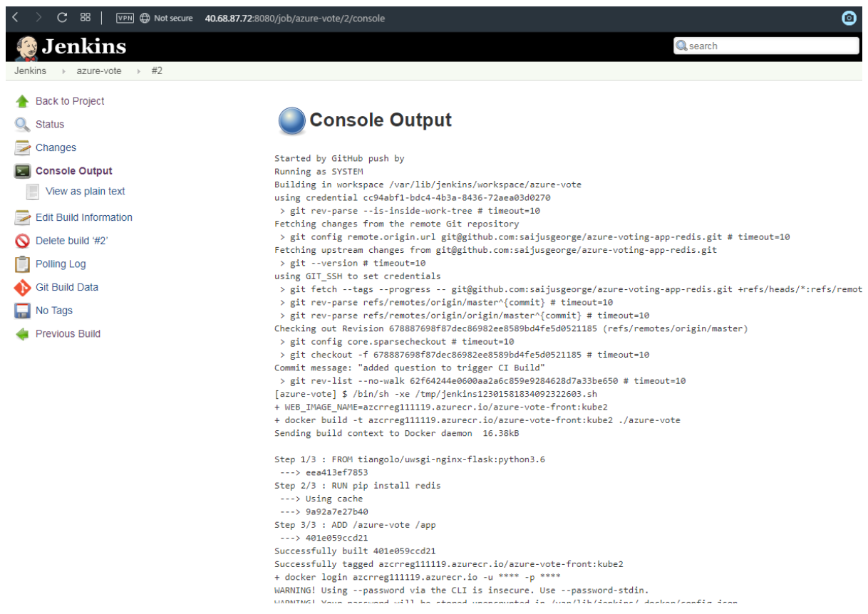The image size is (868, 614).
Task: Select Console Output in sidebar
Action: [x=74, y=171]
